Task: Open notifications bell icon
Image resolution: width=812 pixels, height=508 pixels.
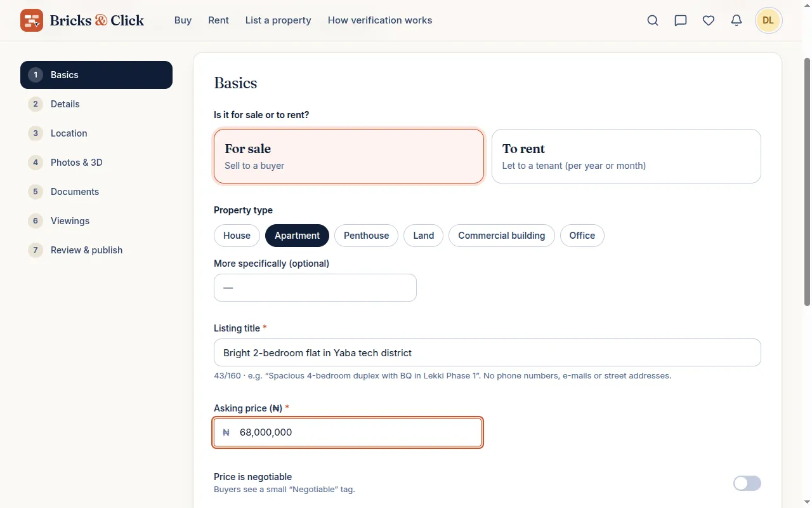Action: 737,20
